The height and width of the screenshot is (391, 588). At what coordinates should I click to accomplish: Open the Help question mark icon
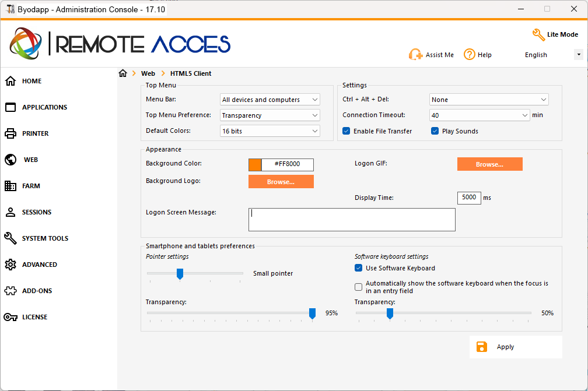coord(469,55)
